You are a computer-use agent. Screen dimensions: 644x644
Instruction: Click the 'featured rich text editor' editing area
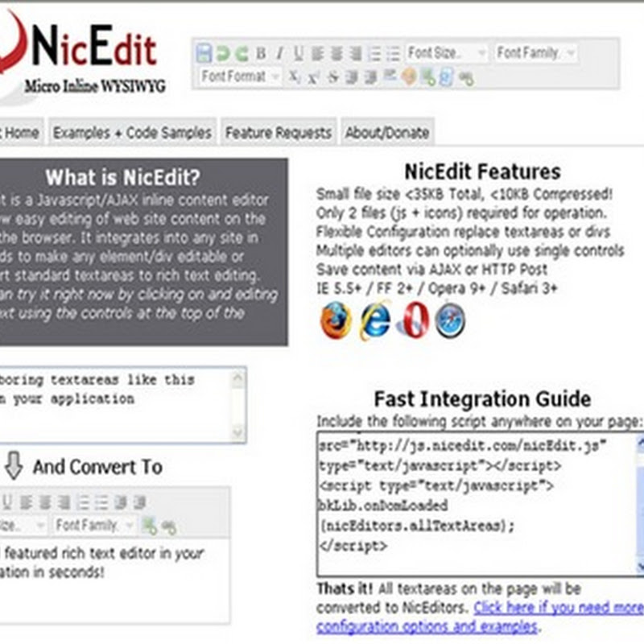tap(114, 580)
